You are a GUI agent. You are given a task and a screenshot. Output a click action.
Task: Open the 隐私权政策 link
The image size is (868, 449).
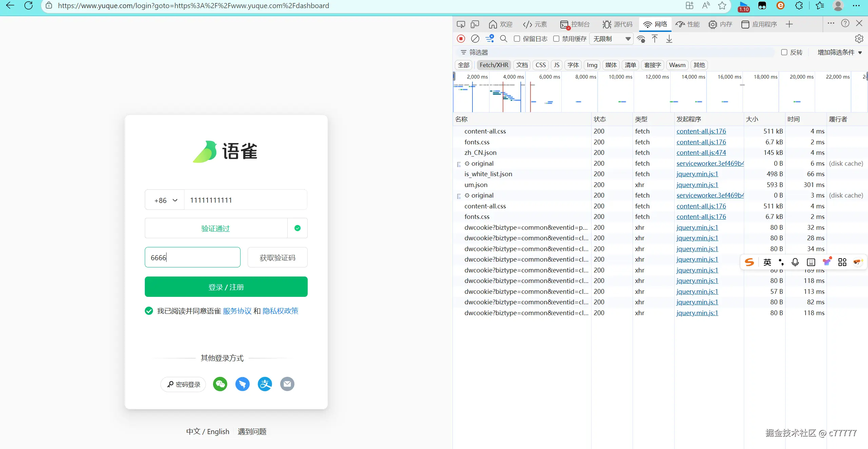pos(280,311)
